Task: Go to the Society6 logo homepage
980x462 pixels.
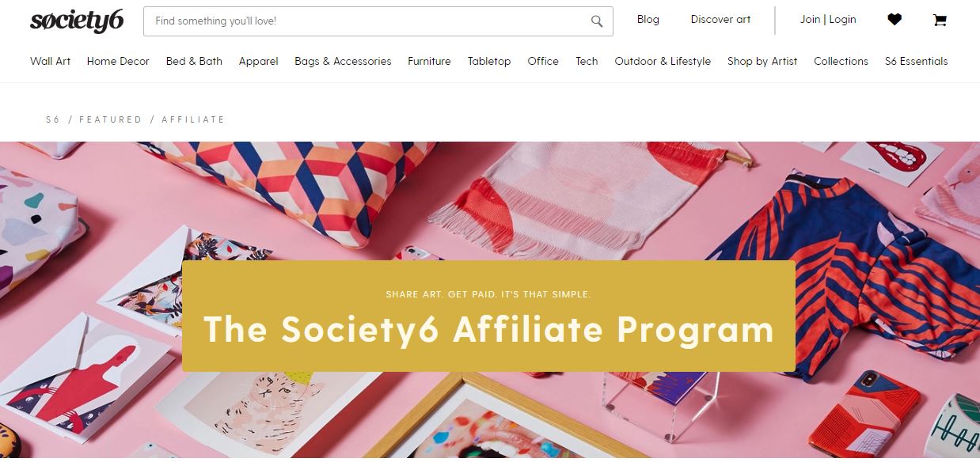Action: tap(77, 21)
